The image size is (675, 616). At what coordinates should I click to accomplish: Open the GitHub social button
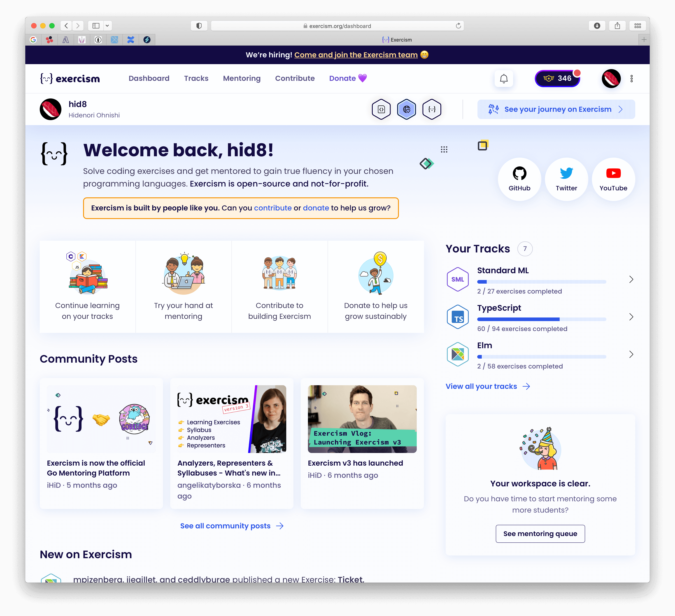click(x=519, y=179)
